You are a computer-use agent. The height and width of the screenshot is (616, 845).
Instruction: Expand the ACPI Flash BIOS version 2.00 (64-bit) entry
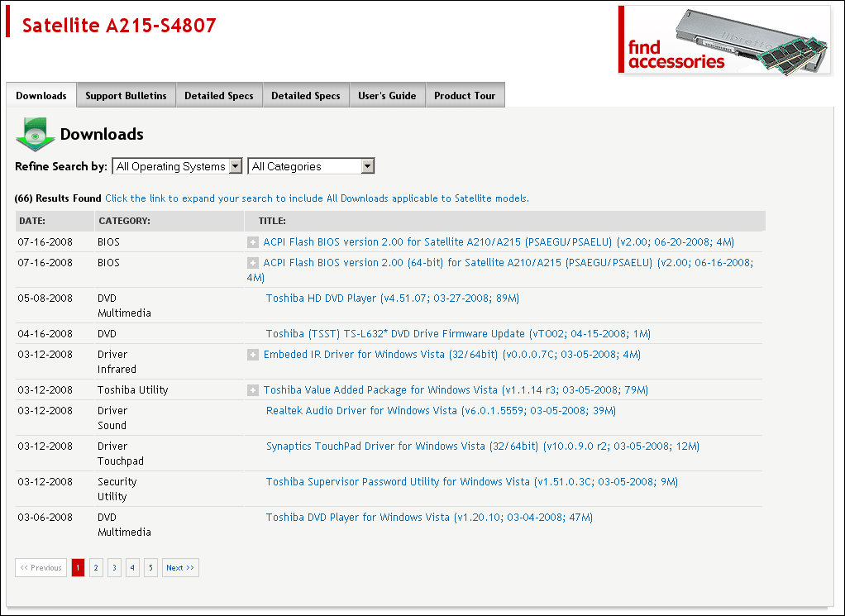tap(253, 263)
